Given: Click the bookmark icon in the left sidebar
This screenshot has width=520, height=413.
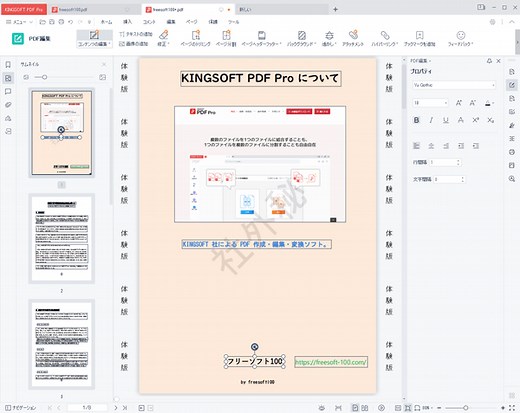Looking at the screenshot, I should click(x=8, y=65).
